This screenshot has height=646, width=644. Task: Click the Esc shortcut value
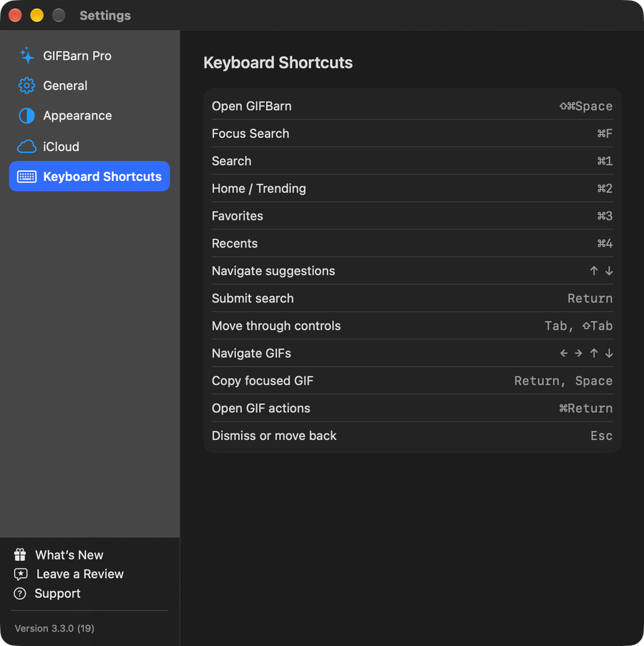pyautogui.click(x=601, y=436)
